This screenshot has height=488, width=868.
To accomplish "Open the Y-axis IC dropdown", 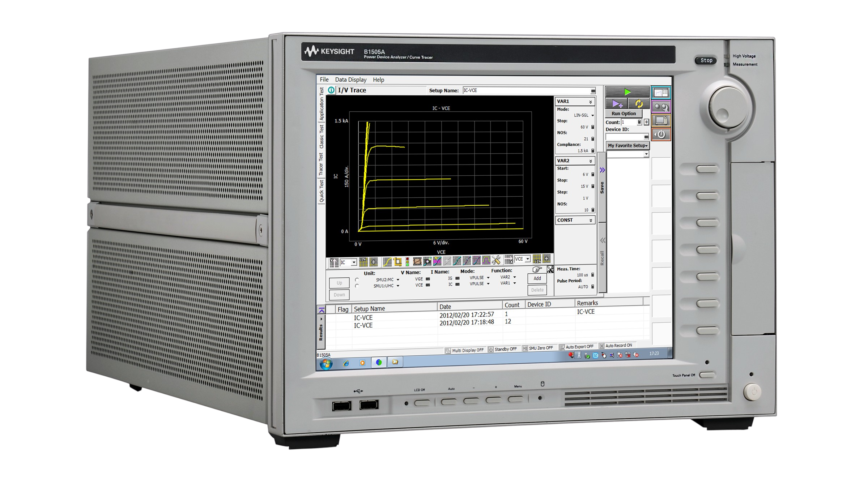I will [x=350, y=262].
